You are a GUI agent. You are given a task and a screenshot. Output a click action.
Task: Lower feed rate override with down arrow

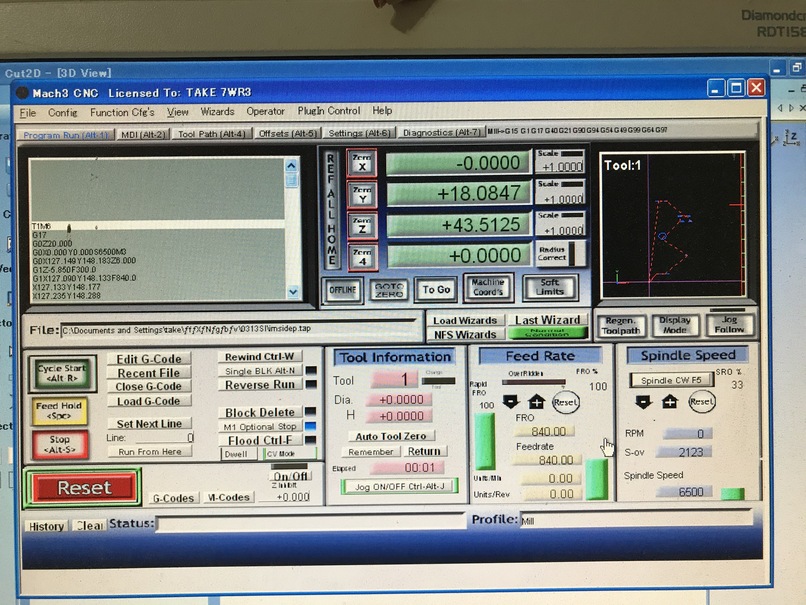pyautogui.click(x=510, y=401)
